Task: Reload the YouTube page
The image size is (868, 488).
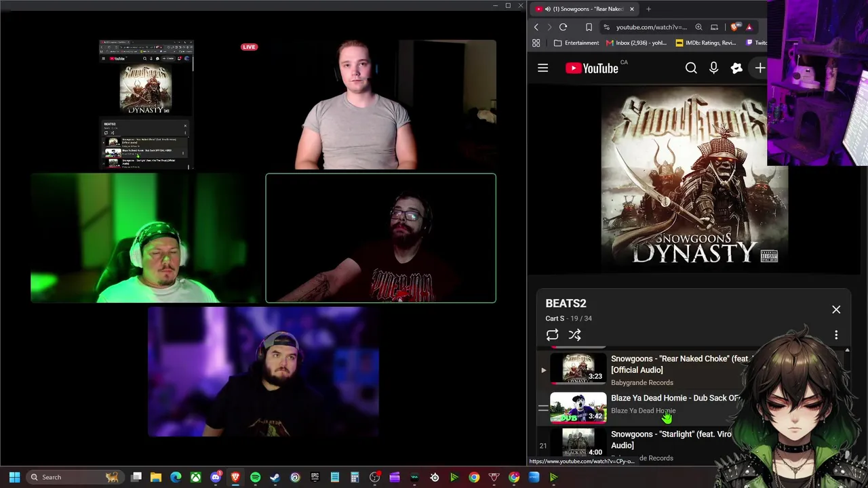Action: point(563,27)
